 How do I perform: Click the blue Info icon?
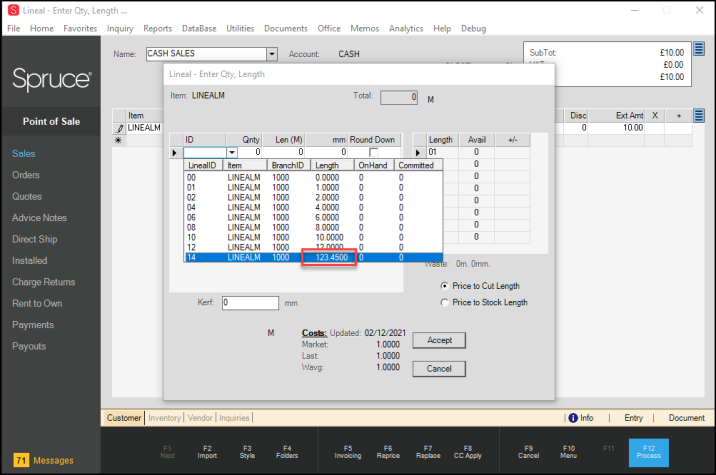pyautogui.click(x=573, y=418)
